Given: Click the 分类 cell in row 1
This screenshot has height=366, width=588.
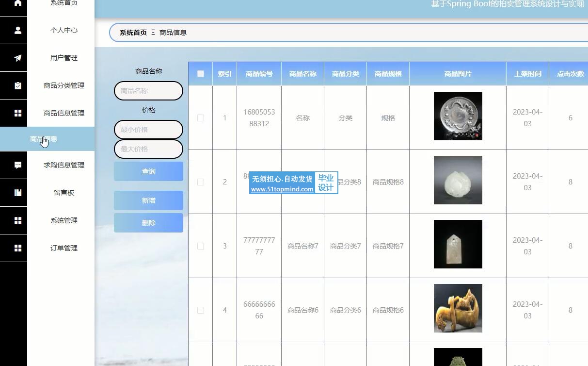Looking at the screenshot, I should tap(346, 118).
